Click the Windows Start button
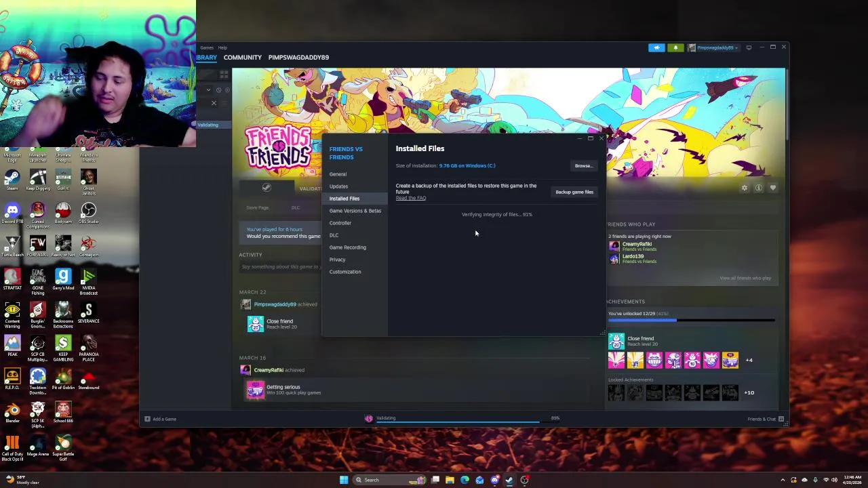Screen dimensions: 868x488 [344, 480]
